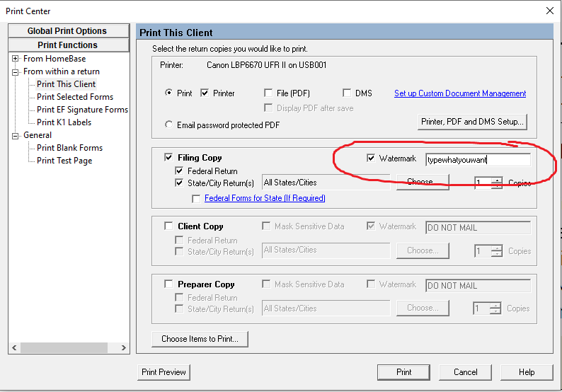Close the Print Center dialog window

550,11
